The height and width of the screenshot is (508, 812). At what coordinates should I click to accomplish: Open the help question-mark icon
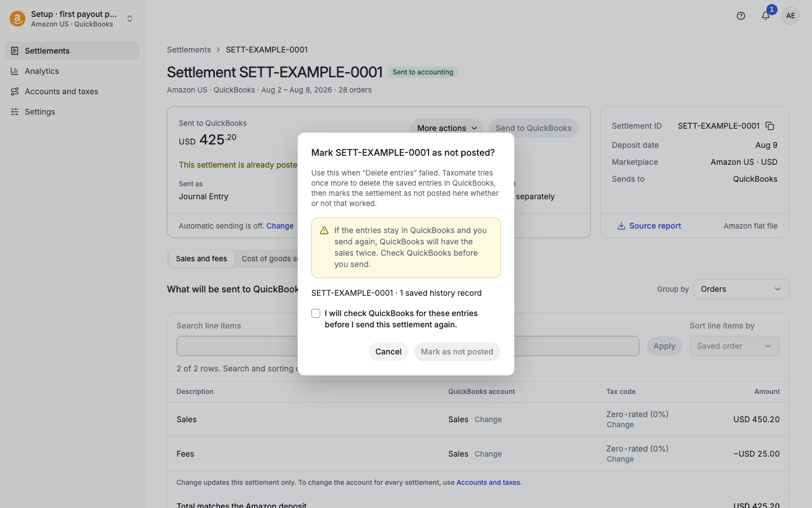(x=741, y=16)
